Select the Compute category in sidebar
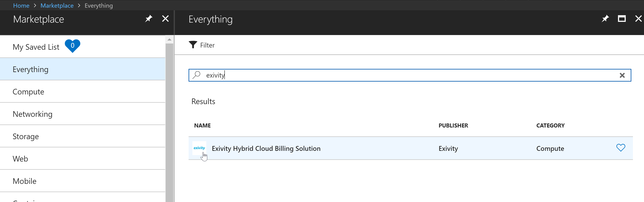 [83, 92]
